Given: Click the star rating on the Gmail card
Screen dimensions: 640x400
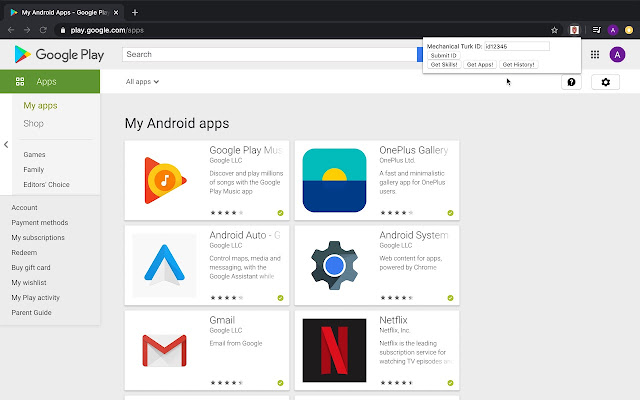Looking at the screenshot, I should tap(227, 383).
